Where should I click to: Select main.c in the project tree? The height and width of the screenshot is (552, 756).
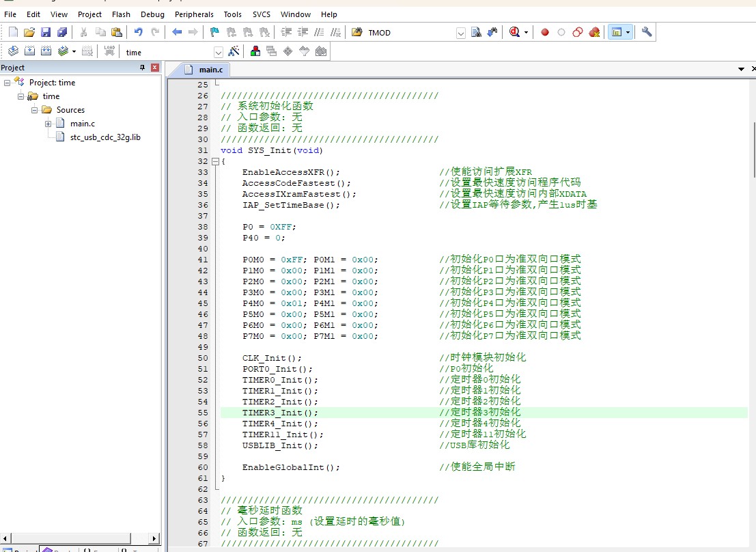coord(83,124)
